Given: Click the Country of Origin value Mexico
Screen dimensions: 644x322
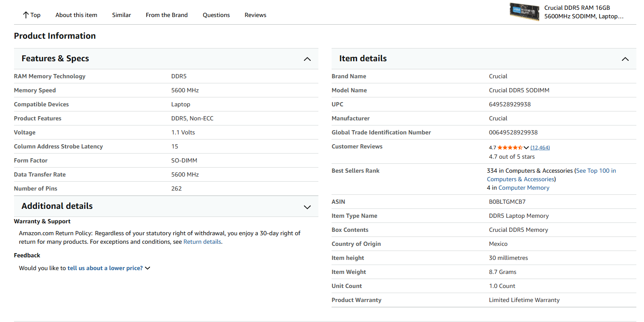Looking at the screenshot, I should 498,244.
